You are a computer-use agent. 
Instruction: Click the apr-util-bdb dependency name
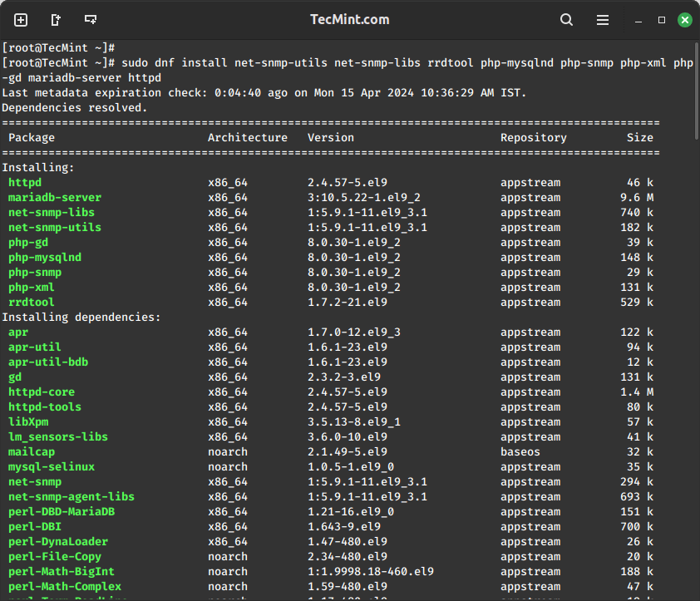[x=48, y=362]
